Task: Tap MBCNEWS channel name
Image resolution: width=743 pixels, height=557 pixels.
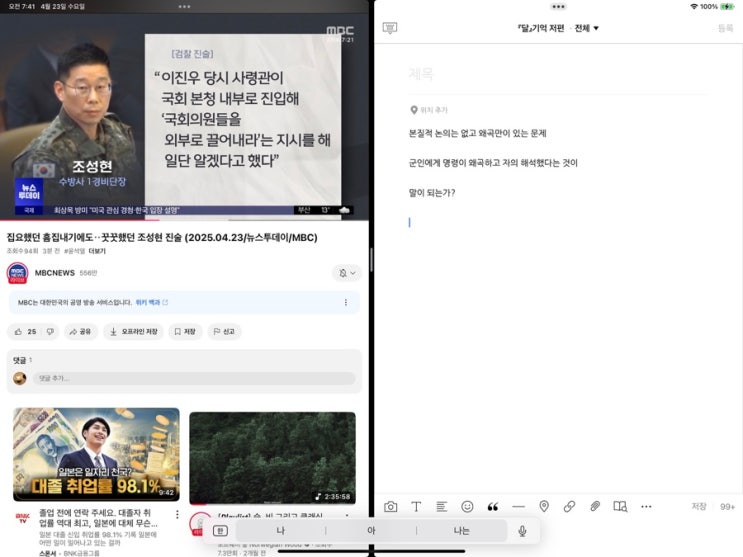Action: (54, 273)
